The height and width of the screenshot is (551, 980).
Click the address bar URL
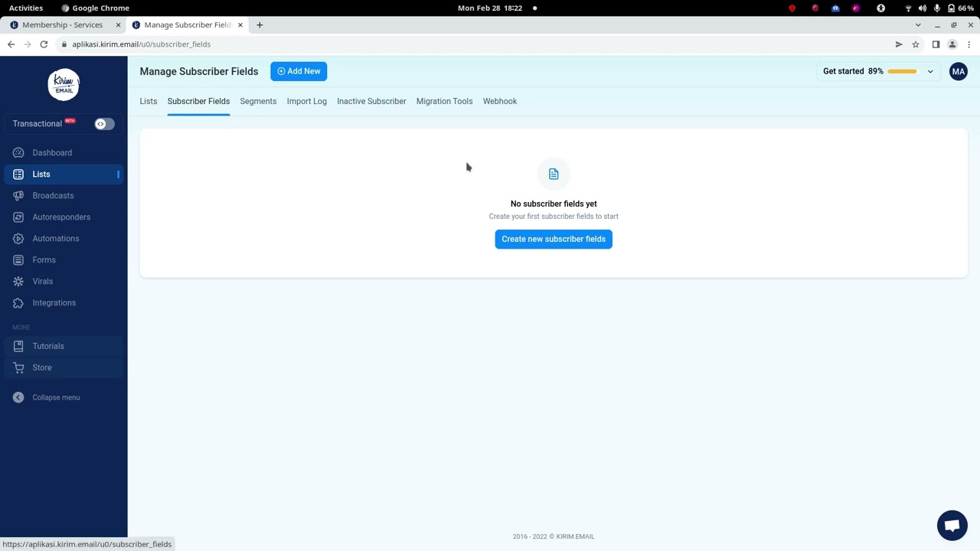[x=142, y=44]
